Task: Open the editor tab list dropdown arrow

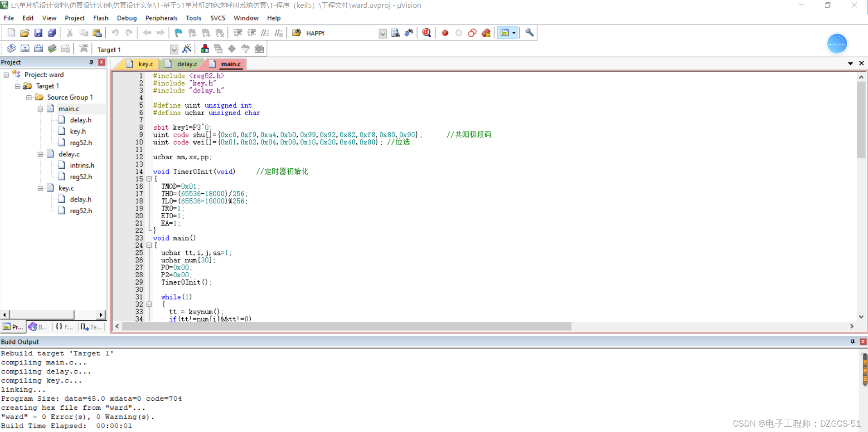Action: [850, 64]
